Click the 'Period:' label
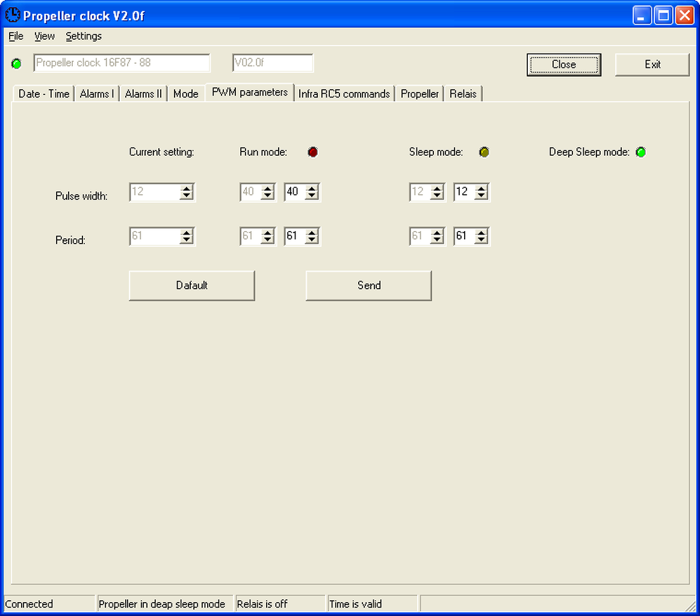The image size is (700, 616). [70, 241]
